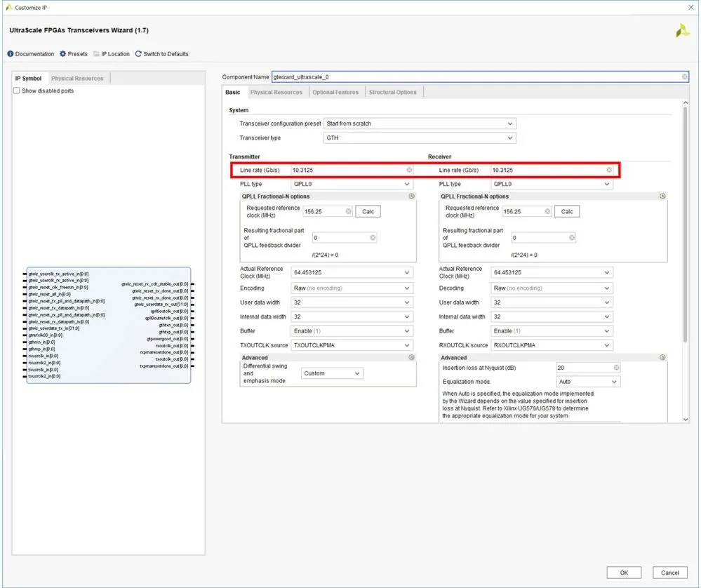Image resolution: width=701 pixels, height=588 pixels.
Task: Open the Equalization mode dropdown
Action: 588,382
